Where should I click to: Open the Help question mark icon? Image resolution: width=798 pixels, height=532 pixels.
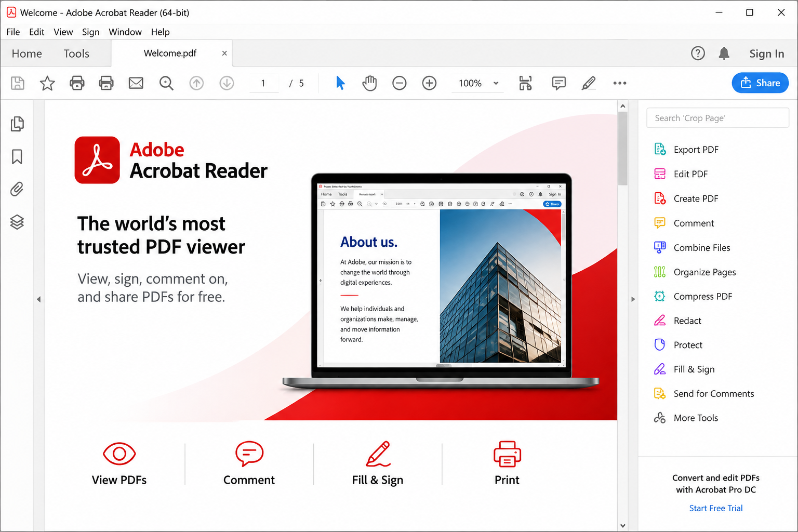(698, 54)
